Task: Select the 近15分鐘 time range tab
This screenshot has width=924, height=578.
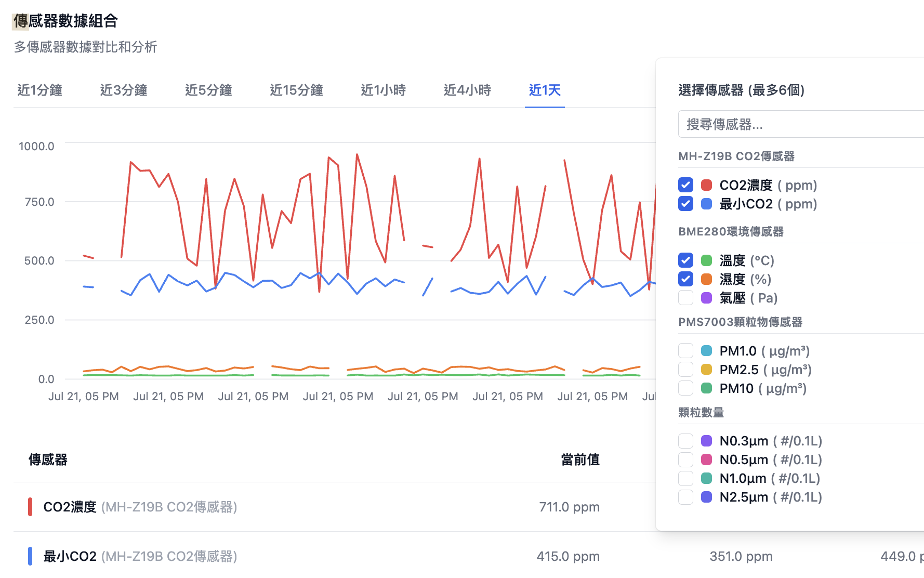Action: 296,90
